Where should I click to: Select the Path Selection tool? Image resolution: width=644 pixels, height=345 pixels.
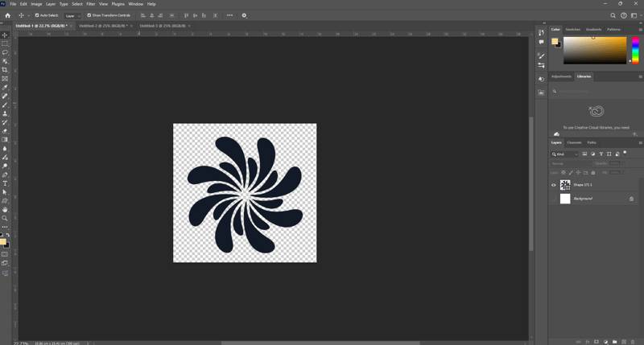5,192
